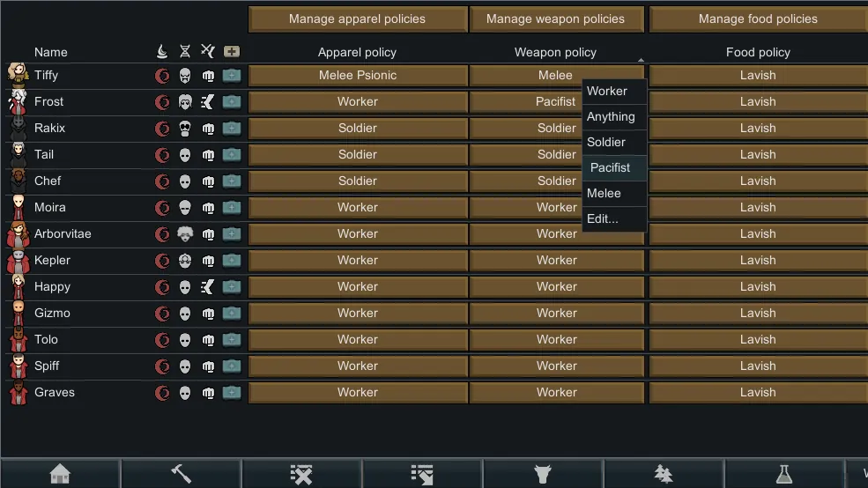Click Kepler's medical care kit icon
Viewport: 868px width, 488px height.
pyautogui.click(x=232, y=261)
